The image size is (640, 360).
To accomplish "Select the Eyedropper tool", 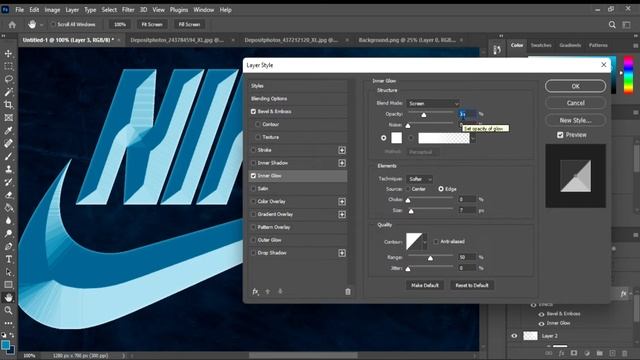I will click(x=8, y=131).
